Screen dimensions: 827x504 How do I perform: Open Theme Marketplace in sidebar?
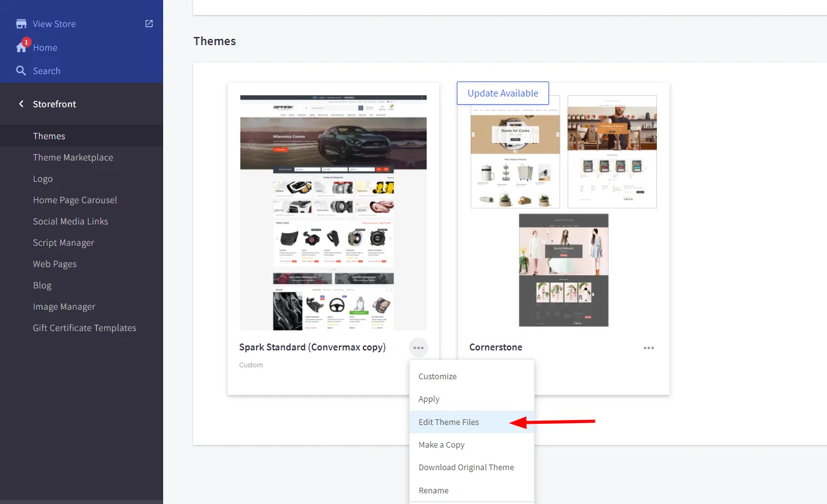point(73,157)
